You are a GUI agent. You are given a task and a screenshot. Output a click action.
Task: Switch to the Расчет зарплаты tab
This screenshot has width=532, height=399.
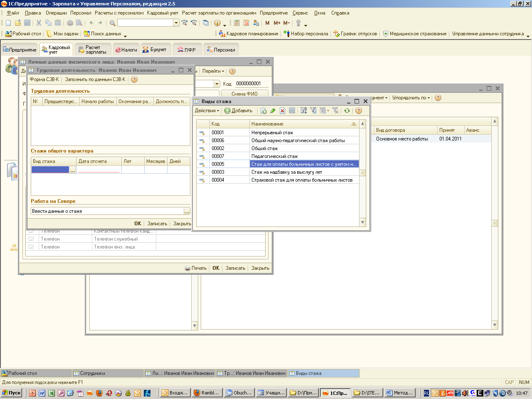pyautogui.click(x=93, y=49)
